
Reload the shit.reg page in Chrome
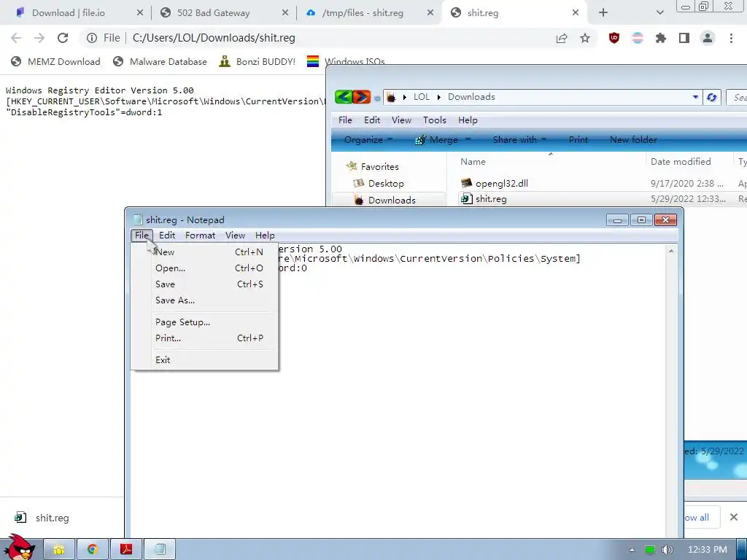pyautogui.click(x=63, y=38)
